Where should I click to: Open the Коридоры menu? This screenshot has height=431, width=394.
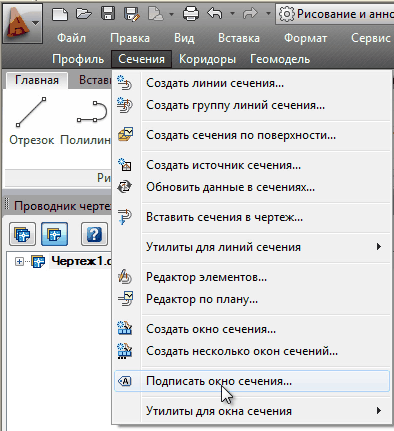(x=207, y=59)
